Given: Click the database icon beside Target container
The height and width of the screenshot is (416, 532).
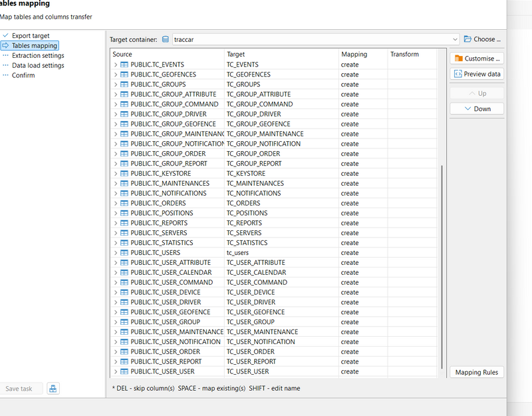Looking at the screenshot, I should (x=166, y=39).
